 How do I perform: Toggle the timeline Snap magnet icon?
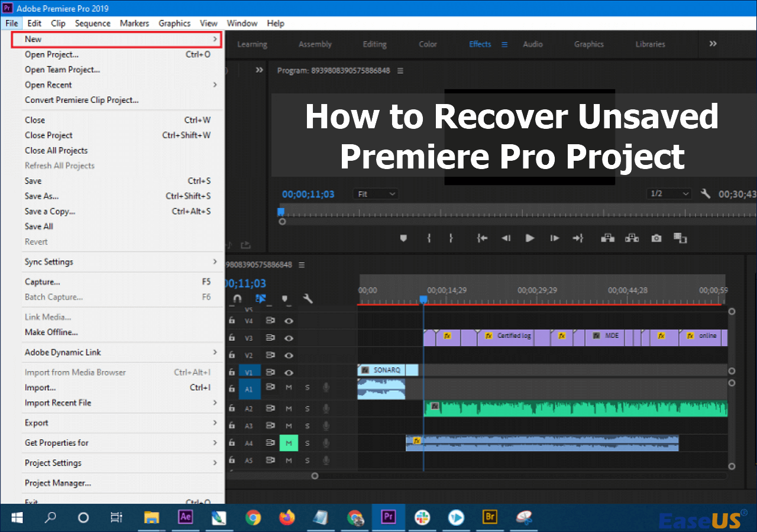point(237,299)
